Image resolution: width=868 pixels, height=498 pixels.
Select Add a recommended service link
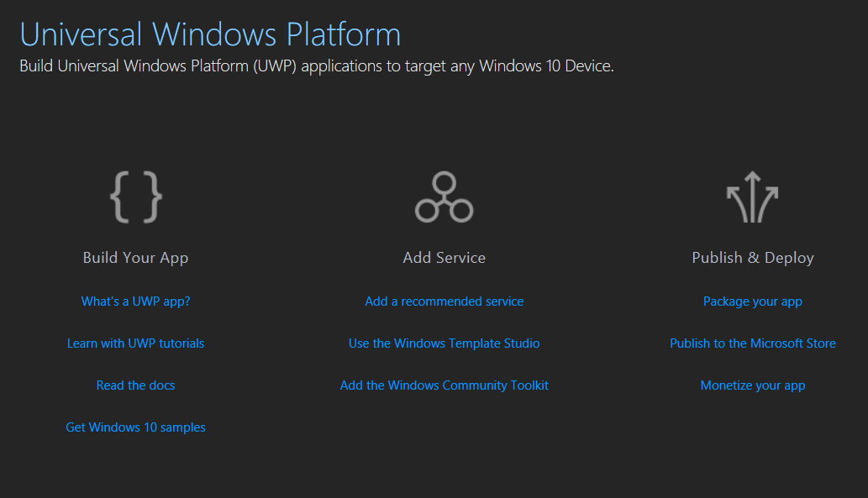coord(444,301)
